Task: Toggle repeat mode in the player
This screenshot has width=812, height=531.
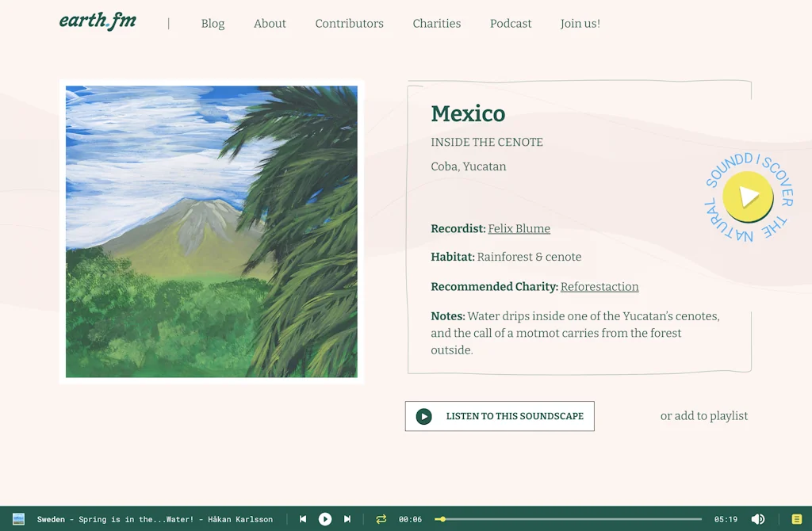Action: [380, 519]
